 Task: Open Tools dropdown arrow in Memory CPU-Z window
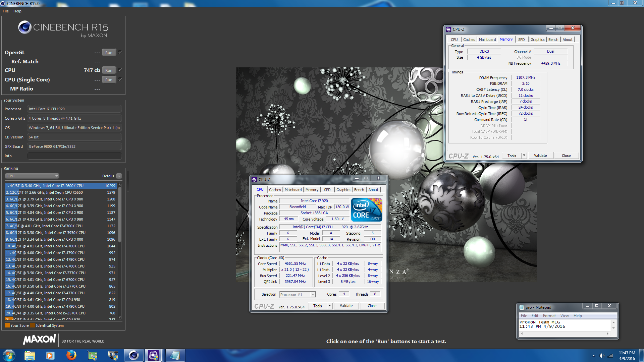pos(524,155)
